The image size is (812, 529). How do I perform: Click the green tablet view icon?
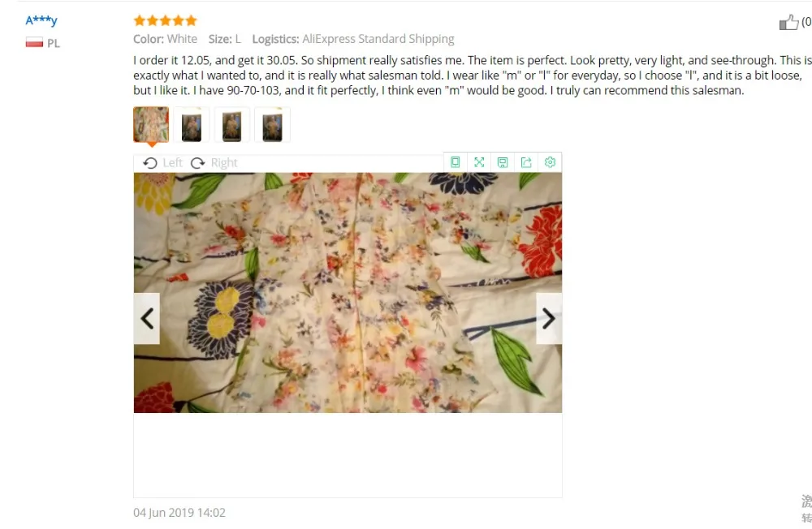click(x=456, y=162)
